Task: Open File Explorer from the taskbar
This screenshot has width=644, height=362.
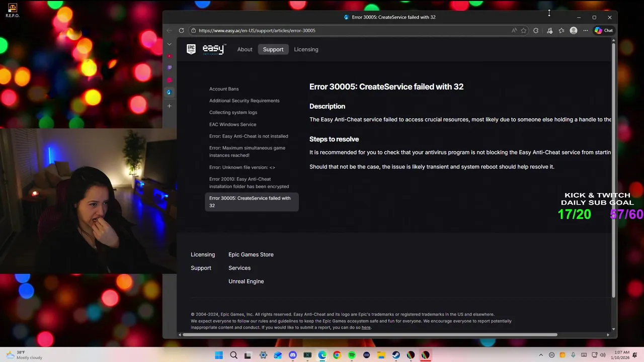Action: click(381, 355)
